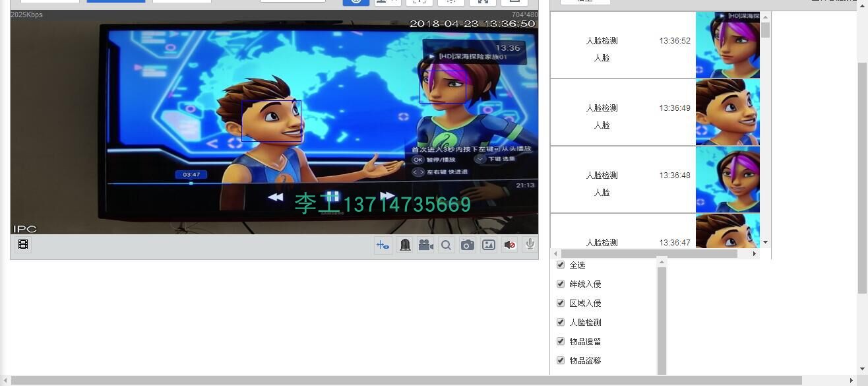The height and width of the screenshot is (386, 868).
Task: Click the event list vertical scrollbar thumb
Action: pyautogui.click(x=765, y=30)
